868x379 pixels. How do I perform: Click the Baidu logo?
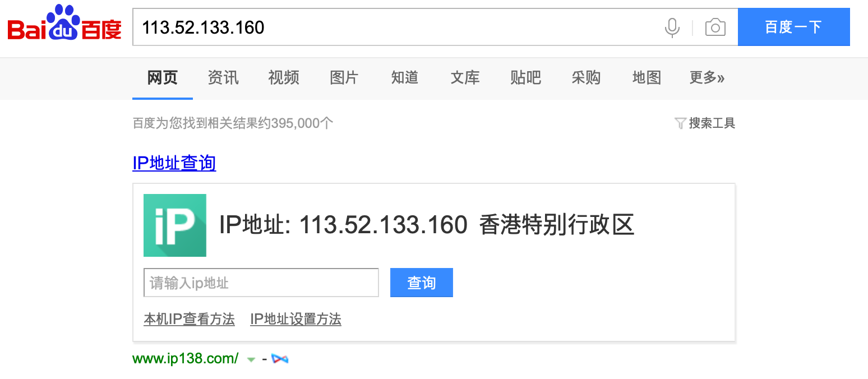click(x=63, y=23)
